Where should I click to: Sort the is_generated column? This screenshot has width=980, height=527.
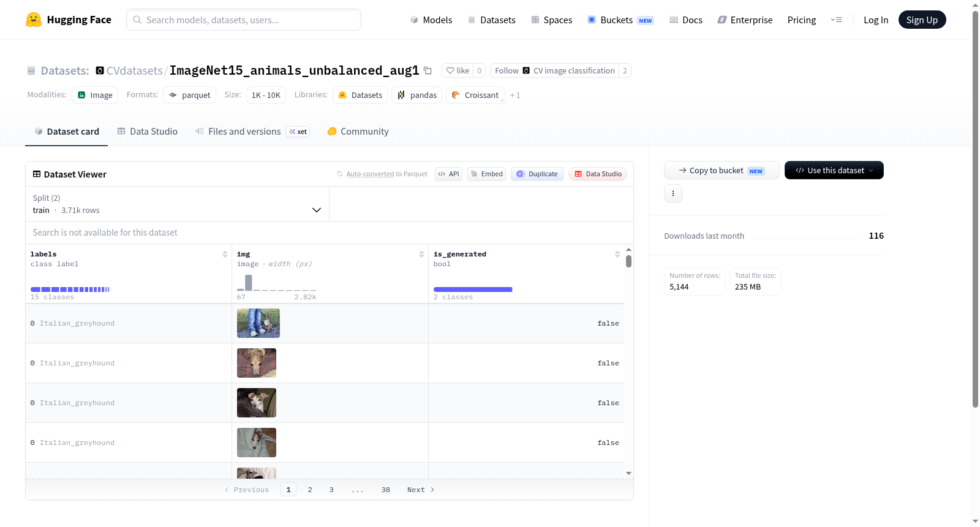(617, 254)
